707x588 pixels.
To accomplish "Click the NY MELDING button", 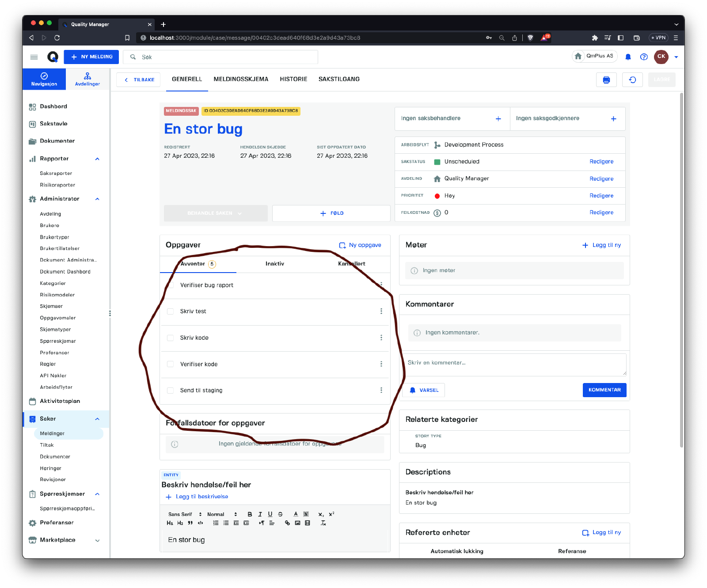I will click(x=91, y=57).
